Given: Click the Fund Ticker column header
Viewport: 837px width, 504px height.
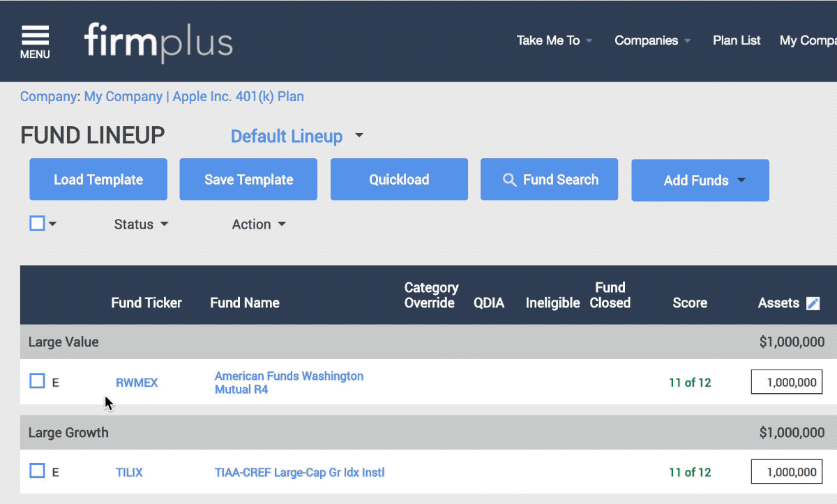Looking at the screenshot, I should click(x=146, y=303).
